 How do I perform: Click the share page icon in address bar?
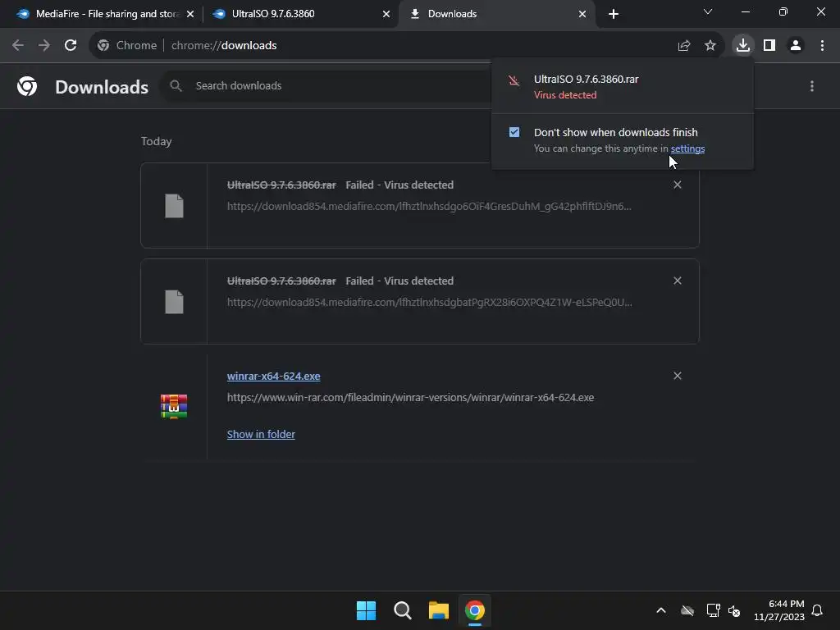point(683,46)
